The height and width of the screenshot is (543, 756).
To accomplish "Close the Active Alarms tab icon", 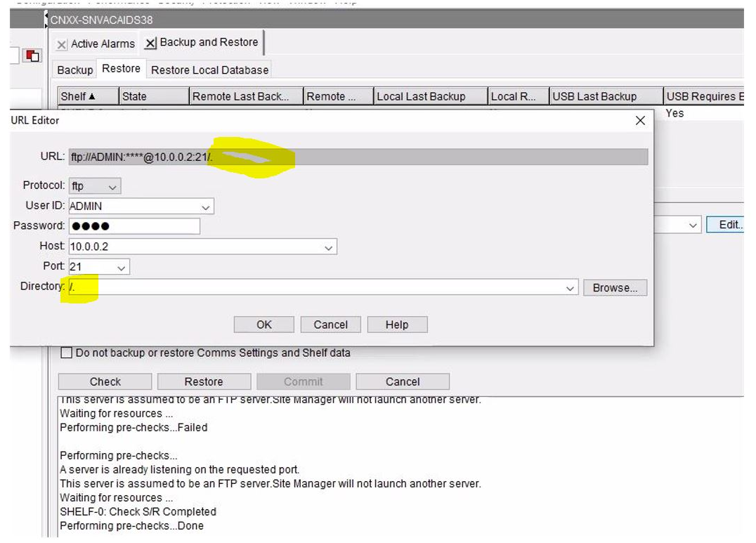I will (x=62, y=44).
